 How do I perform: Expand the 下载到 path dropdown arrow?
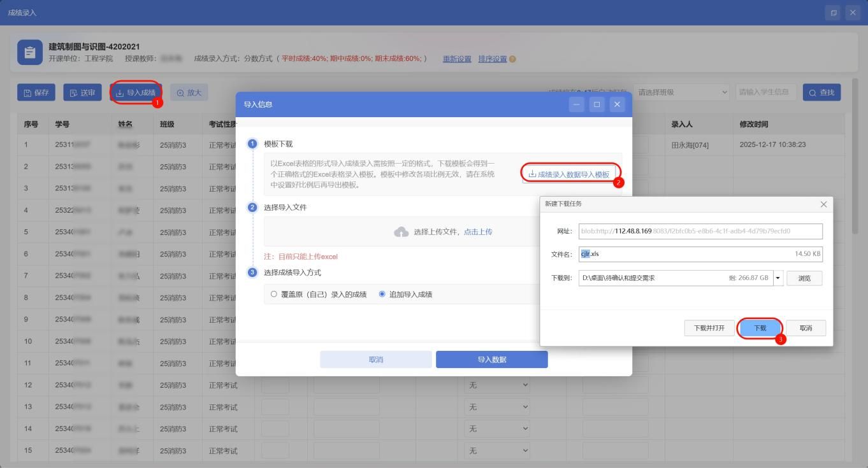(778, 278)
